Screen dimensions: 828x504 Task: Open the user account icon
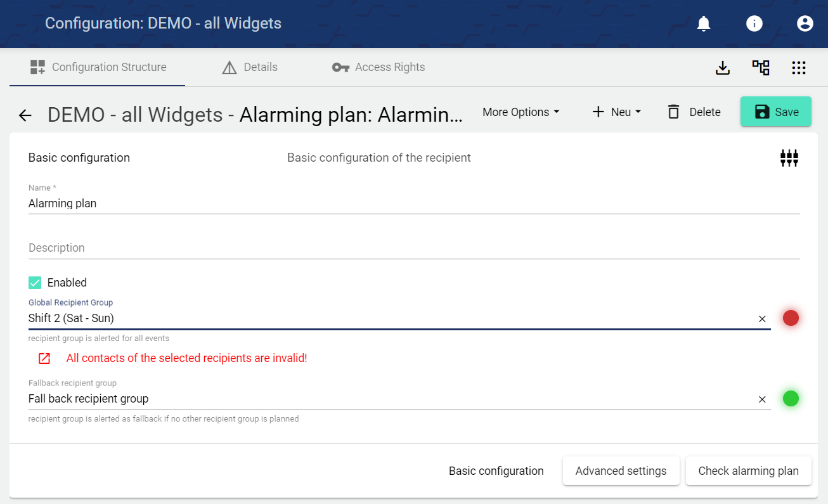(805, 24)
